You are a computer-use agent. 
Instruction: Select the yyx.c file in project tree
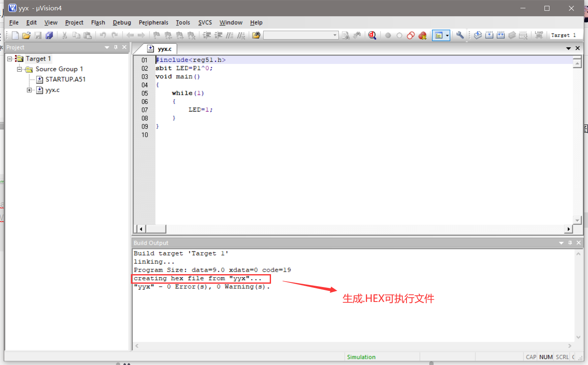click(52, 90)
